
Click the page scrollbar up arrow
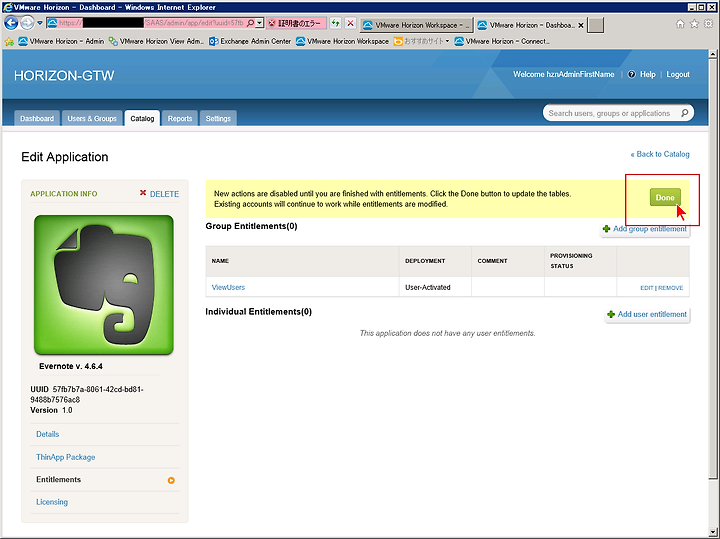(x=713, y=54)
